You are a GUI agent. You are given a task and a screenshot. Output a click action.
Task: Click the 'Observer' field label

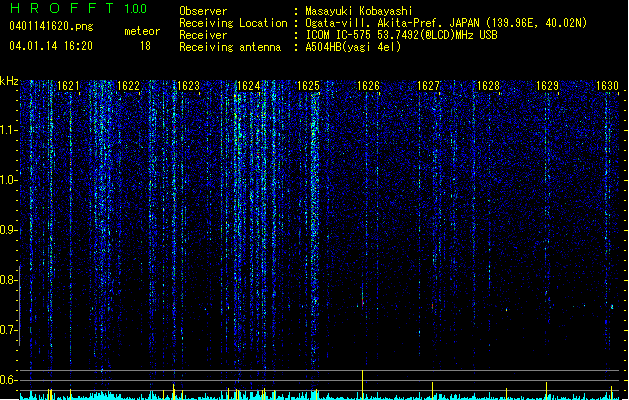click(x=203, y=11)
